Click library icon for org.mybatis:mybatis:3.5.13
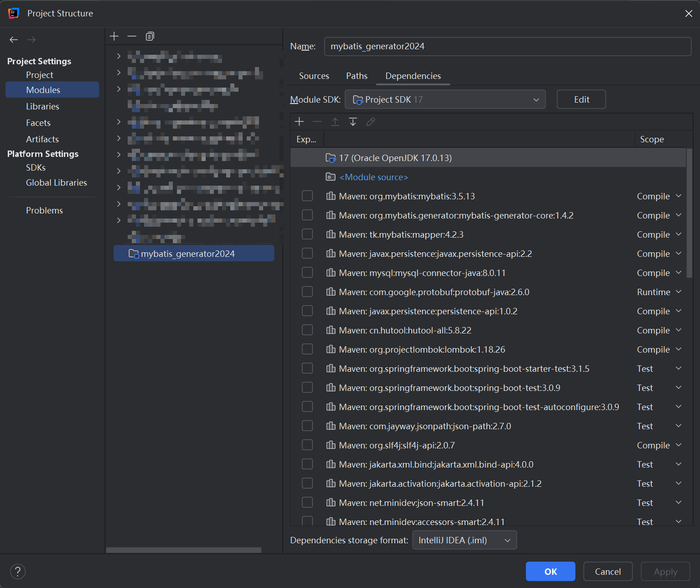The width and height of the screenshot is (700, 588). pyautogui.click(x=331, y=196)
